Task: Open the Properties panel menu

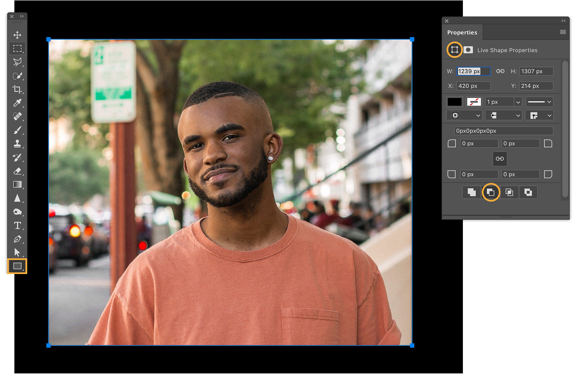Action: coord(563,32)
